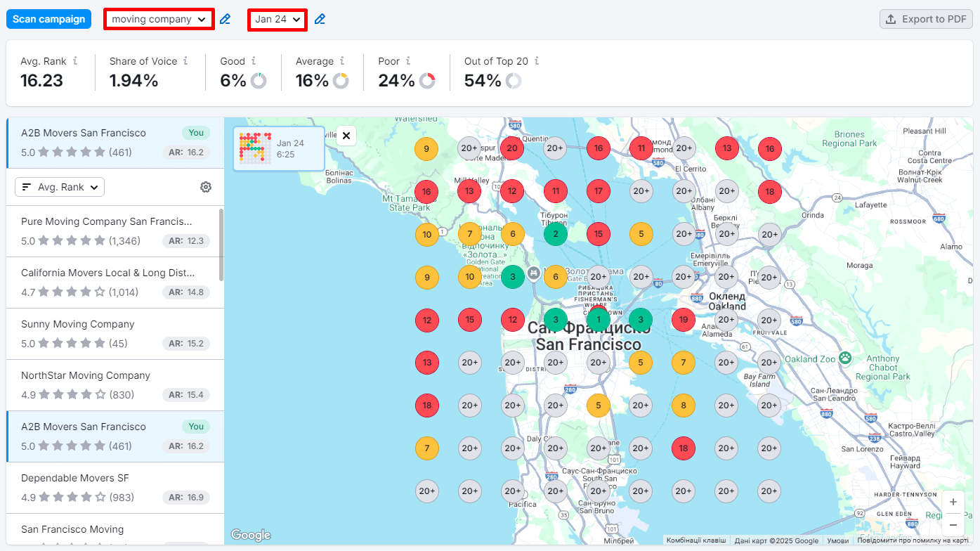Click the Oakland Zoo map marker
980x551 pixels.
[845, 358]
